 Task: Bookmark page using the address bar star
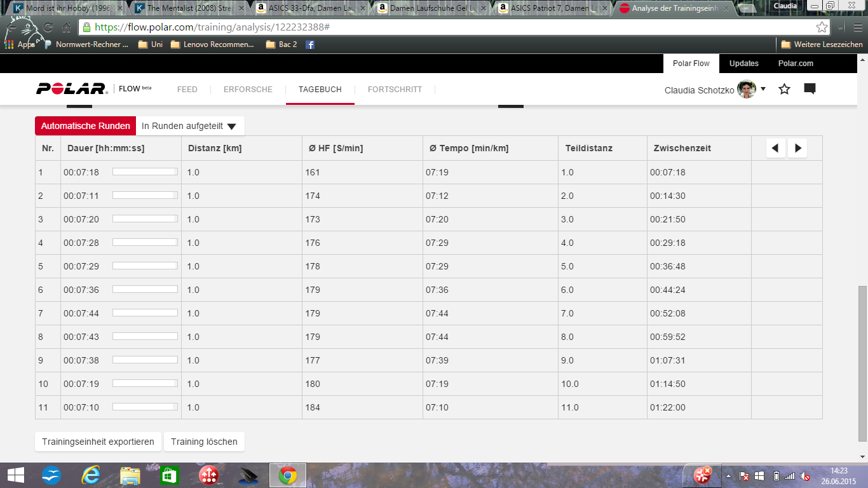[822, 27]
